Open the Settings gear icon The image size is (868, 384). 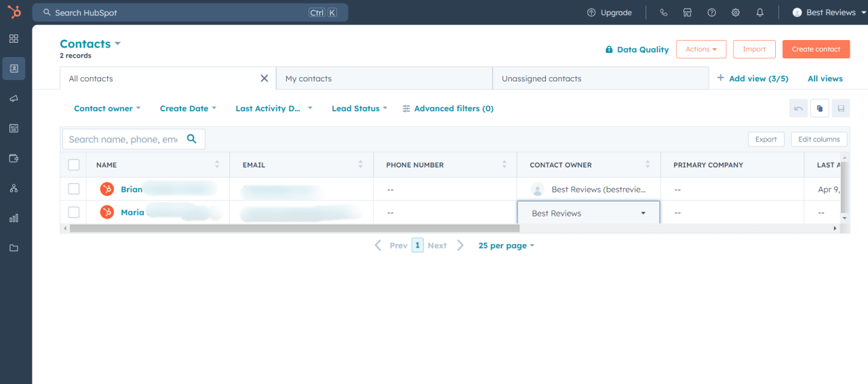pos(736,12)
